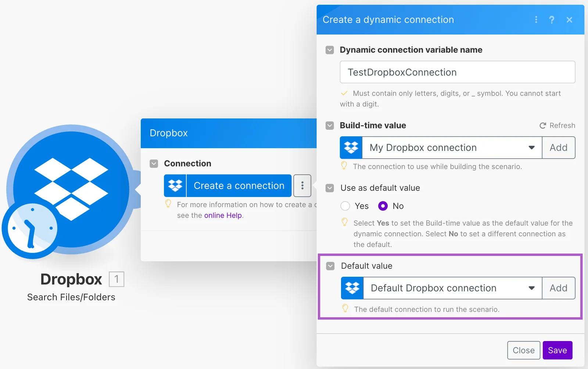Image resolution: width=588 pixels, height=369 pixels.
Task: Collapse the Build-time value section
Action: point(330,126)
